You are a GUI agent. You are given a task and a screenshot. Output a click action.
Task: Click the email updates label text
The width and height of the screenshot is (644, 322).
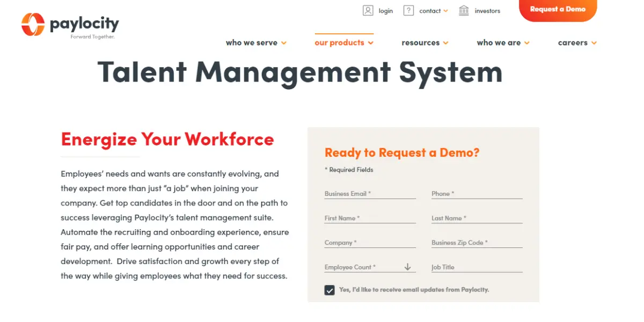click(414, 290)
